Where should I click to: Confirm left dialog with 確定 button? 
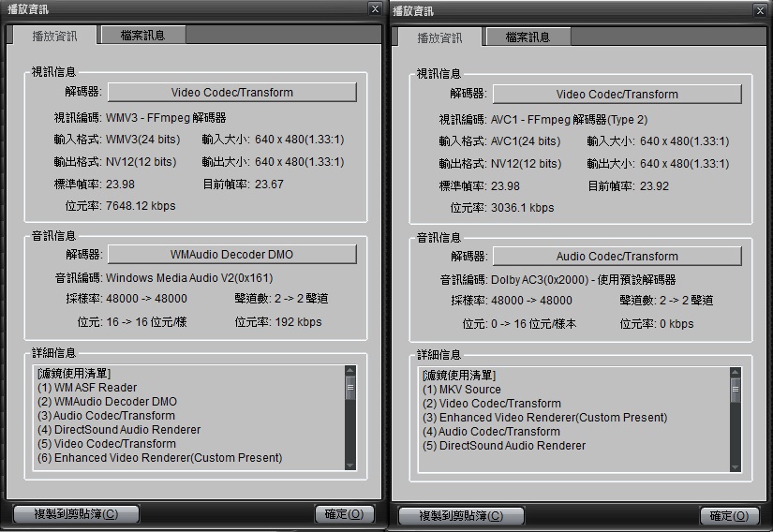pos(344,514)
